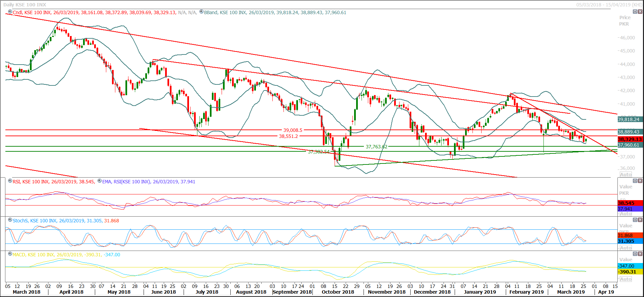Click the October 2018 label on time axis

338,292
